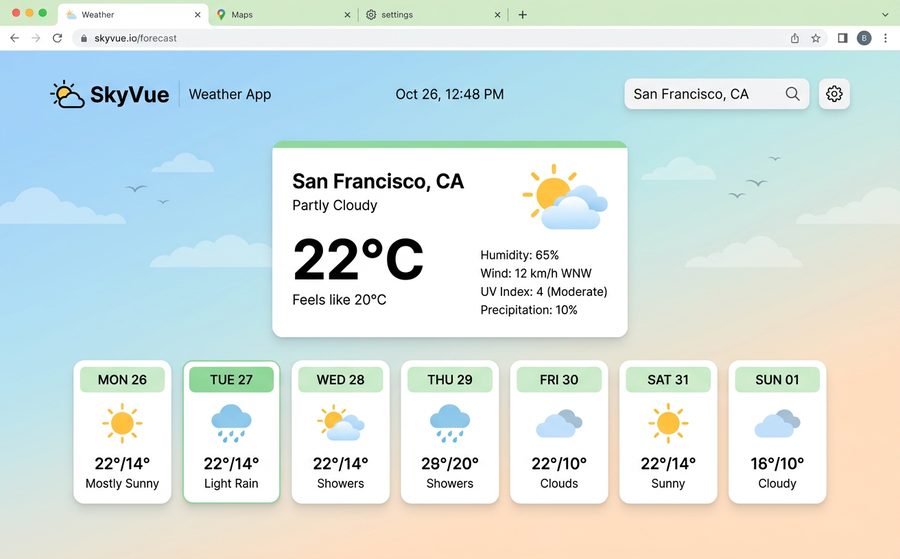Click the Feels like 20°C text
The width and height of the screenshot is (900, 559).
click(339, 300)
